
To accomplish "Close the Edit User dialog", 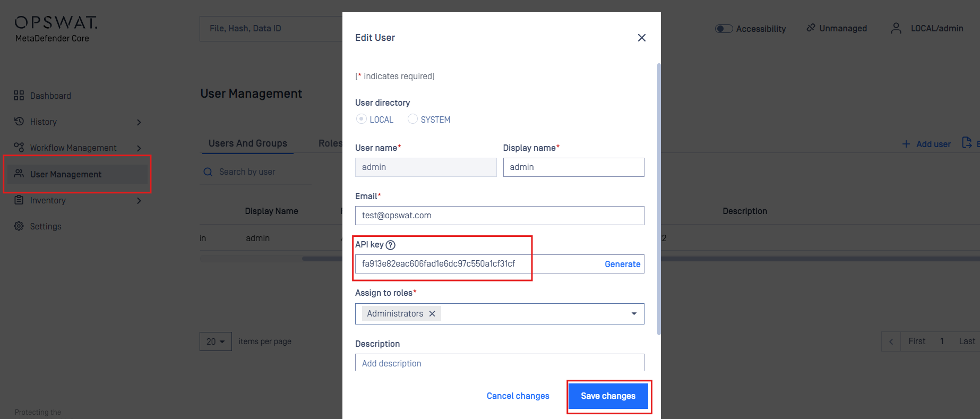I will point(642,38).
